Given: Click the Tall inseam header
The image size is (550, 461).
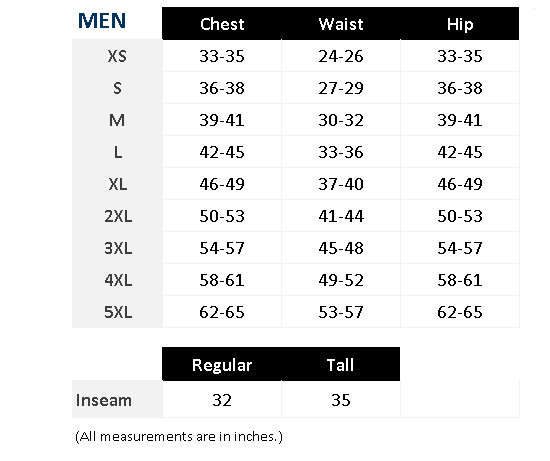Looking at the screenshot, I should [x=340, y=365].
